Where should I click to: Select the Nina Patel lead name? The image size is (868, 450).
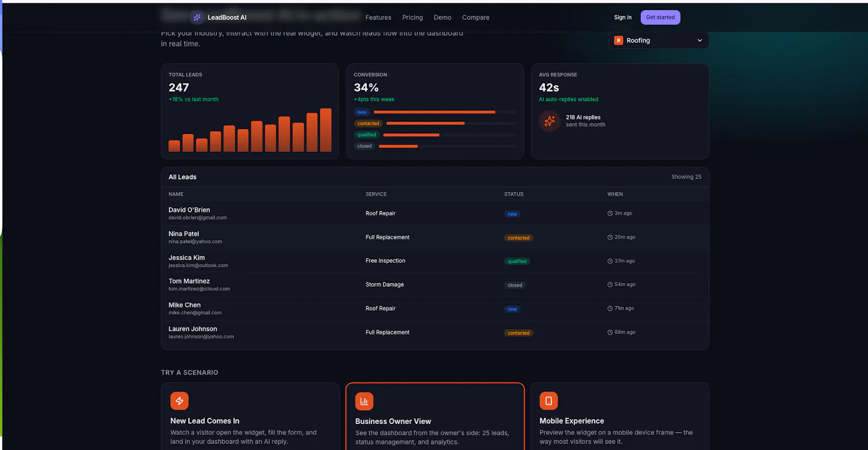click(x=184, y=234)
